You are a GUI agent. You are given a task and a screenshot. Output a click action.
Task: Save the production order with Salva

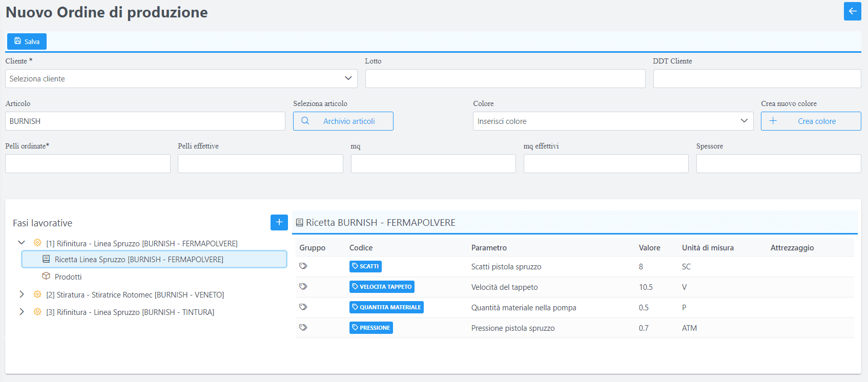pos(27,41)
